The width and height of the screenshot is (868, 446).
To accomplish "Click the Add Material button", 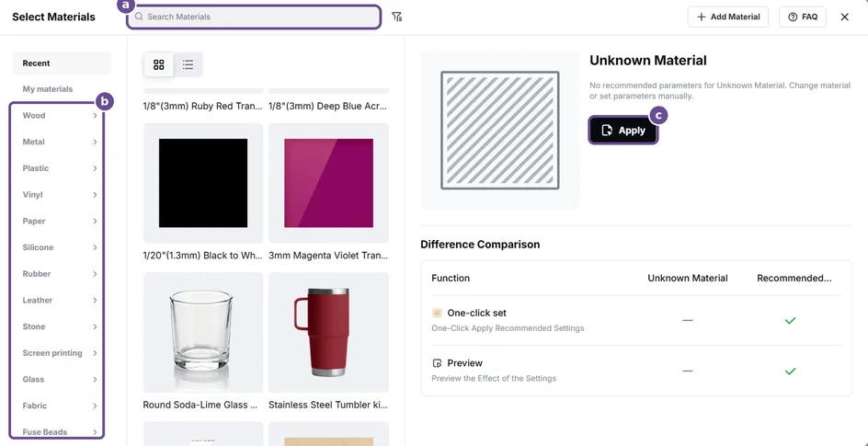I will pyautogui.click(x=728, y=17).
